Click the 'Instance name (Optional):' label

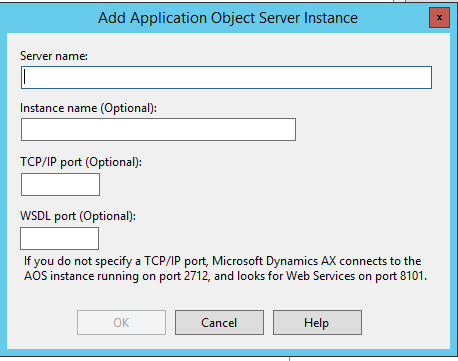click(x=88, y=108)
